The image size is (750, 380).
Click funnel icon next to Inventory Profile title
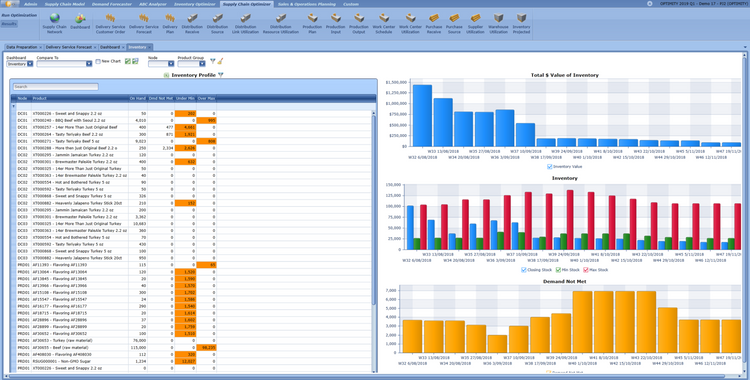pos(221,75)
